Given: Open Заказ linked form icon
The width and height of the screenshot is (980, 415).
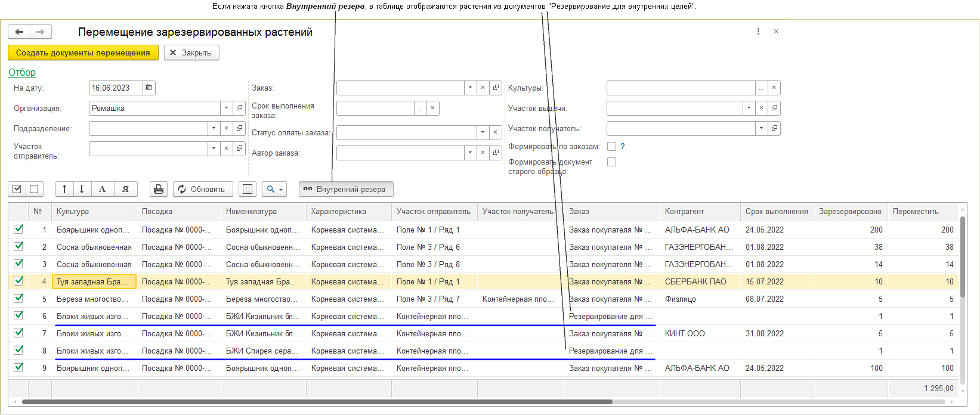Looking at the screenshot, I should tap(496, 88).
